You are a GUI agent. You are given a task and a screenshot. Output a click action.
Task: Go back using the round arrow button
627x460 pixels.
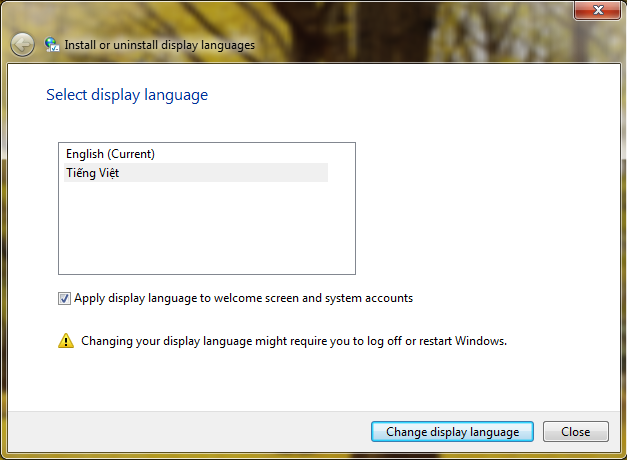pyautogui.click(x=22, y=44)
